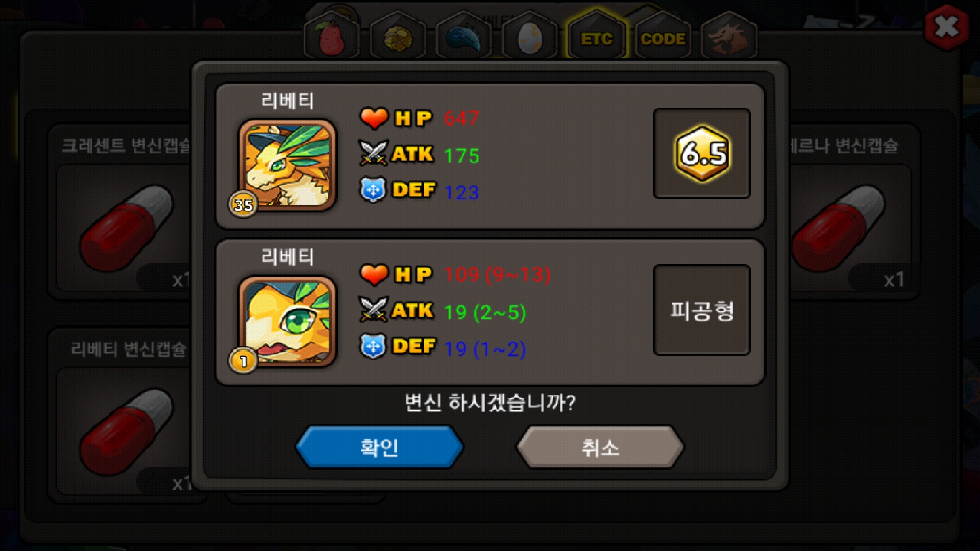Screen dimensions: 980x551
Task: Tap the 6.5 grade hexagon badge
Action: click(702, 153)
